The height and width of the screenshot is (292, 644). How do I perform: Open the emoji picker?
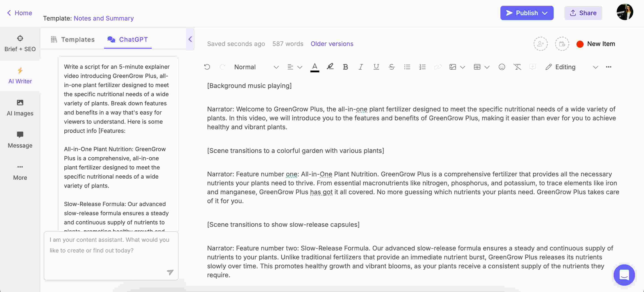tap(502, 67)
